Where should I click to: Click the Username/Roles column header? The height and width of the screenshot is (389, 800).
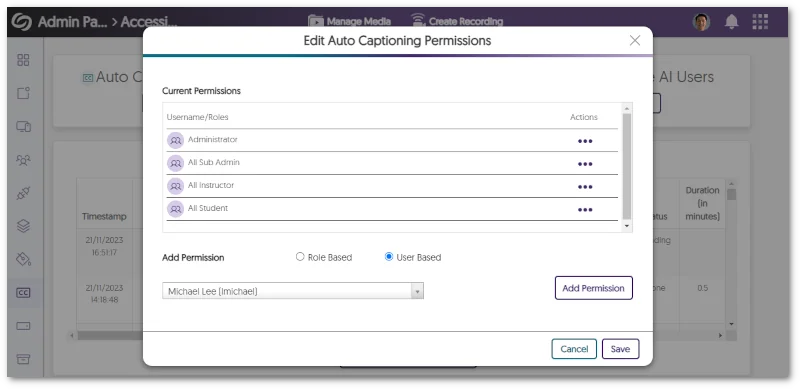197,117
